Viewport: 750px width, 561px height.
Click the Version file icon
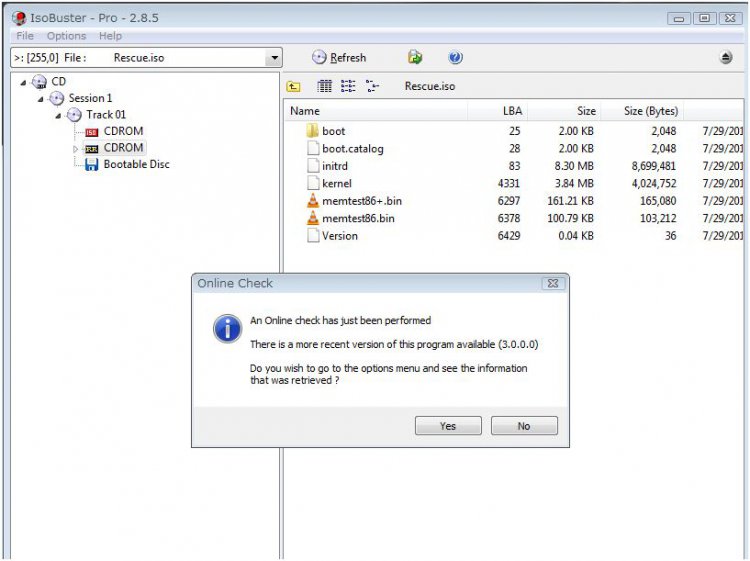point(313,235)
